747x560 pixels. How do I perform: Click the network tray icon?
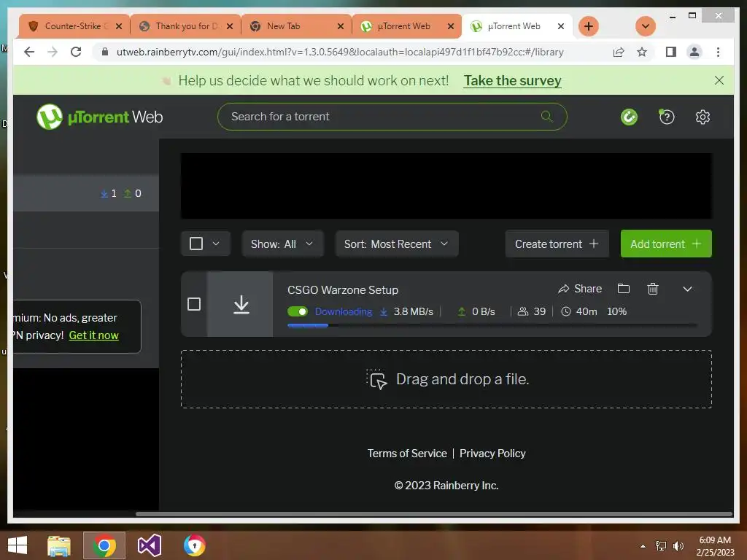tap(661, 545)
